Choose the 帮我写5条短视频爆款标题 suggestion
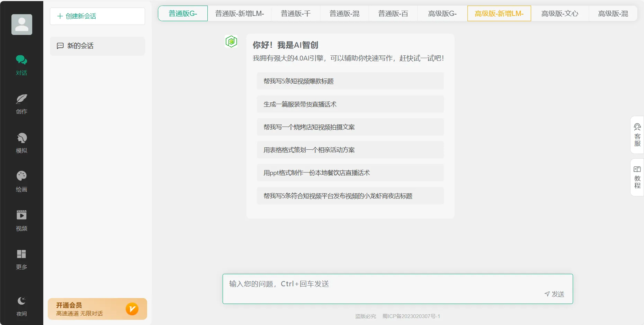644x325 pixels. [x=350, y=81]
